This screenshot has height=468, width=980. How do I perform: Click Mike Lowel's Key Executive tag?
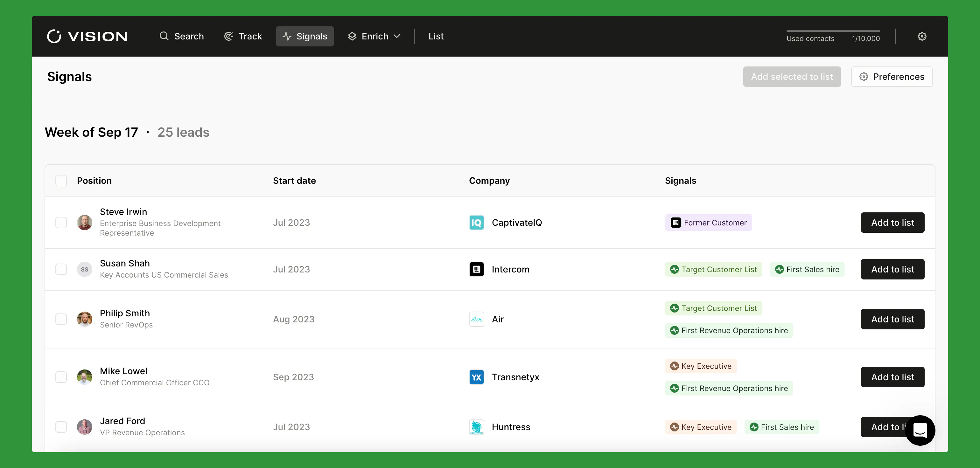pos(701,366)
